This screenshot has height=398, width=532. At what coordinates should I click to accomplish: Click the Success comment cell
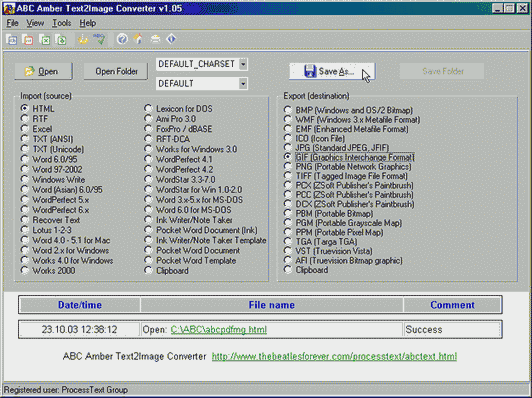(452, 329)
